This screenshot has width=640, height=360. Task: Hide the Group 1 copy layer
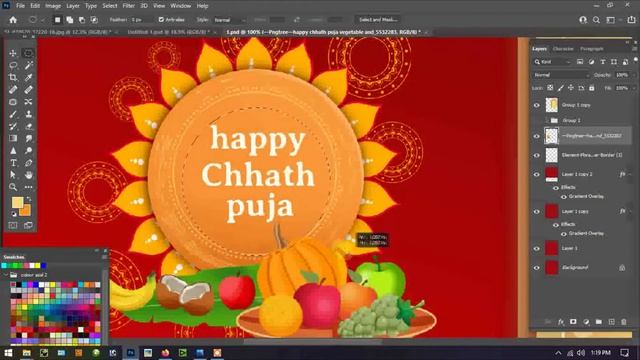click(537, 105)
